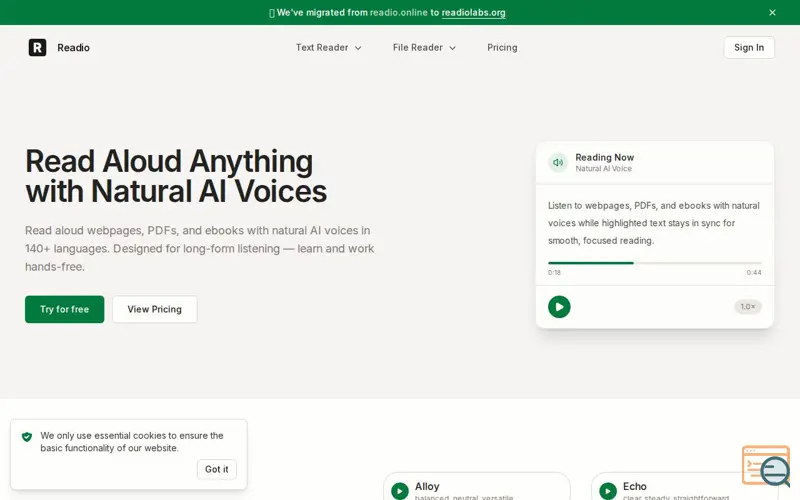Change the 1.0× playback speed
The height and width of the screenshot is (500, 800).
point(747,307)
